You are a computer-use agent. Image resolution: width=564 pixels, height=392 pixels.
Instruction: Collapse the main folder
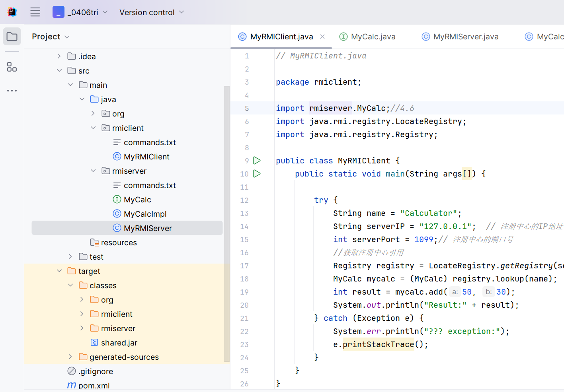click(70, 85)
